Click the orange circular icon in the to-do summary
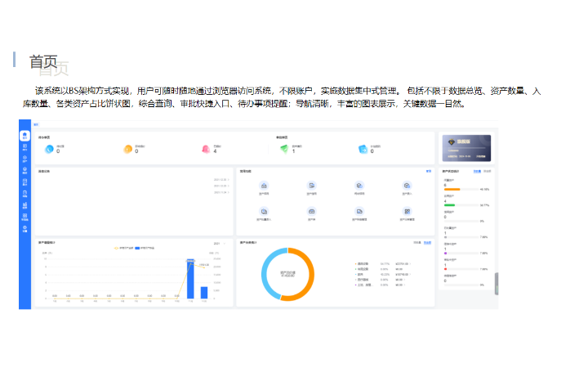 (127, 149)
